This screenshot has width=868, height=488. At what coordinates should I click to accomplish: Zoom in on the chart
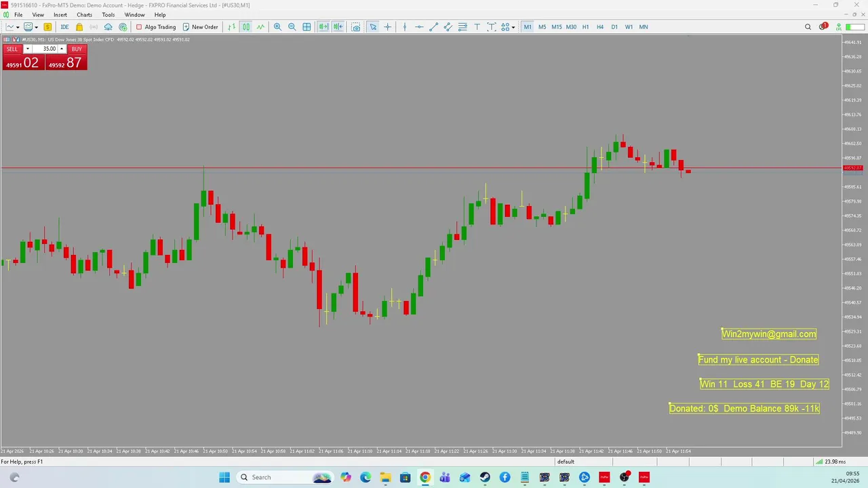(x=277, y=27)
